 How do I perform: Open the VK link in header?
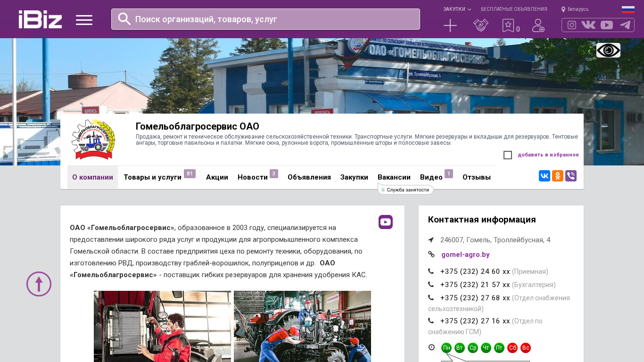click(x=588, y=25)
